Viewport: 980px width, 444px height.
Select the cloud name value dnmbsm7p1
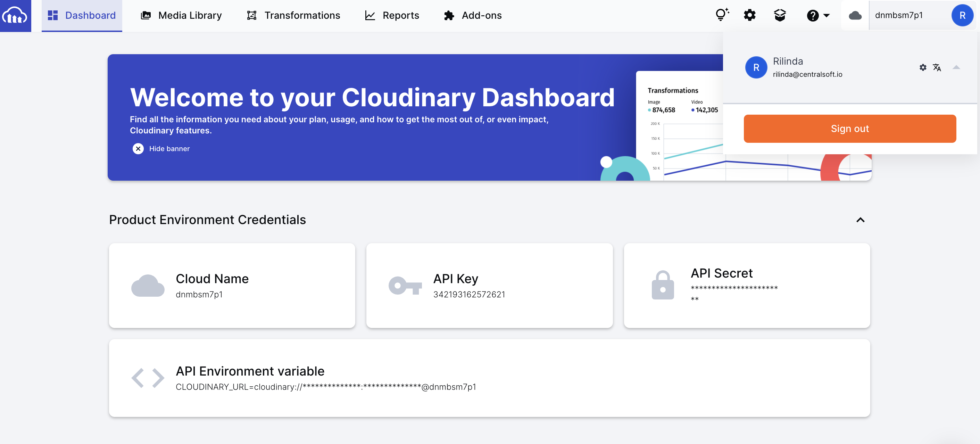tap(199, 295)
